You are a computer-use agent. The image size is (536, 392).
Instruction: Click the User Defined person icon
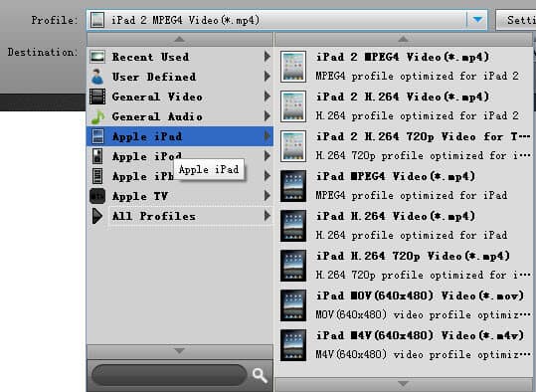[97, 77]
